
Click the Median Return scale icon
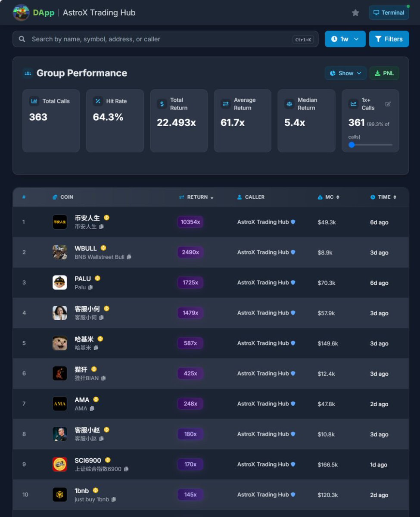(x=289, y=104)
